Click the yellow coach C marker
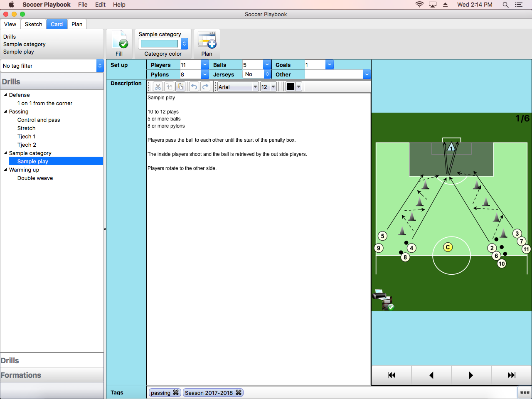The image size is (532, 399). coord(448,247)
